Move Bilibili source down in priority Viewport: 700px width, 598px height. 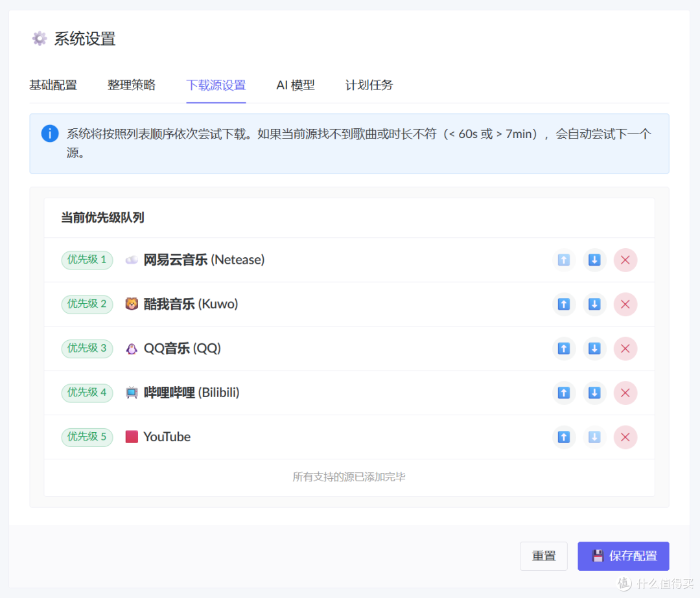pos(594,393)
